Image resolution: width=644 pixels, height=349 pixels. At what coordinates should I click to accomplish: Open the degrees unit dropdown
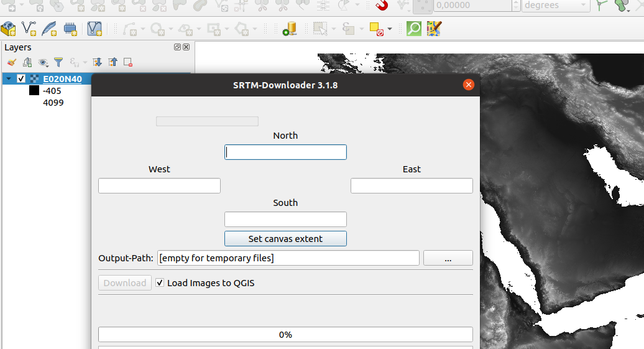click(556, 6)
